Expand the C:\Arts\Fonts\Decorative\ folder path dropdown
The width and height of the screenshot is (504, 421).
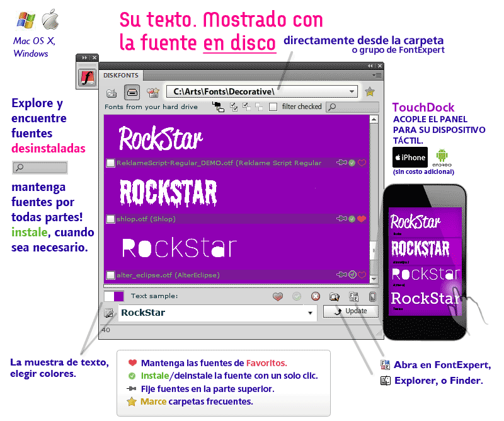point(352,91)
